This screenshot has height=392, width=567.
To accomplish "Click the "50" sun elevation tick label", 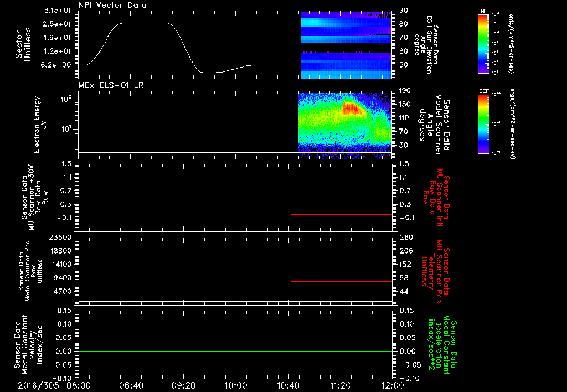I will [x=404, y=65].
